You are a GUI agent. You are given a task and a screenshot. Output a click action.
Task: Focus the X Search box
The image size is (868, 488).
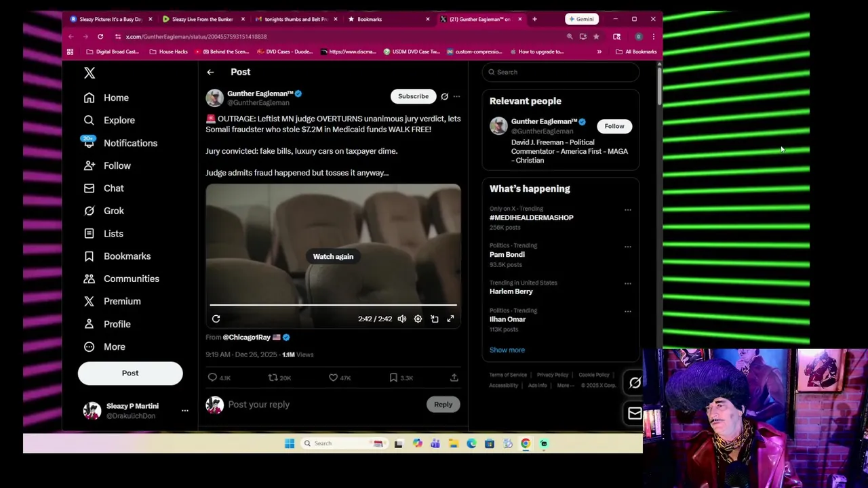pos(561,72)
